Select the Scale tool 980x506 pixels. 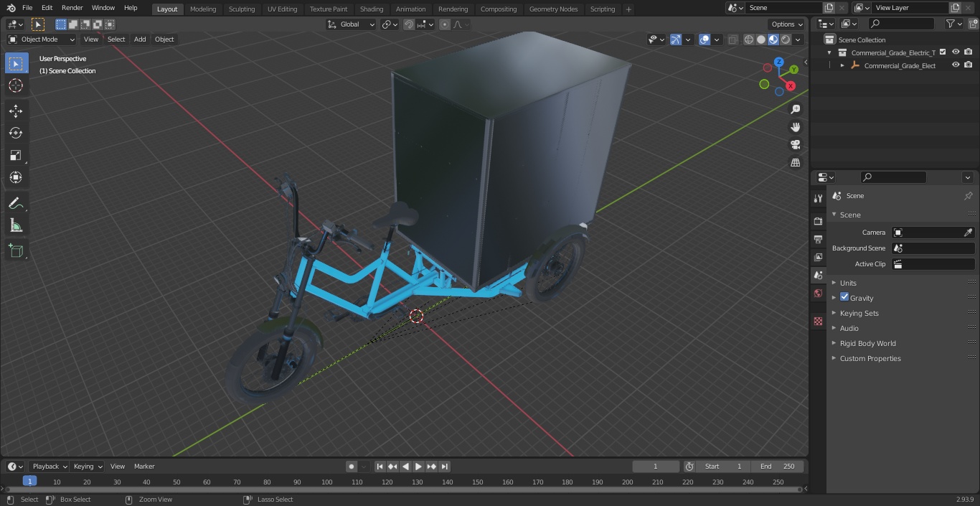(x=16, y=155)
